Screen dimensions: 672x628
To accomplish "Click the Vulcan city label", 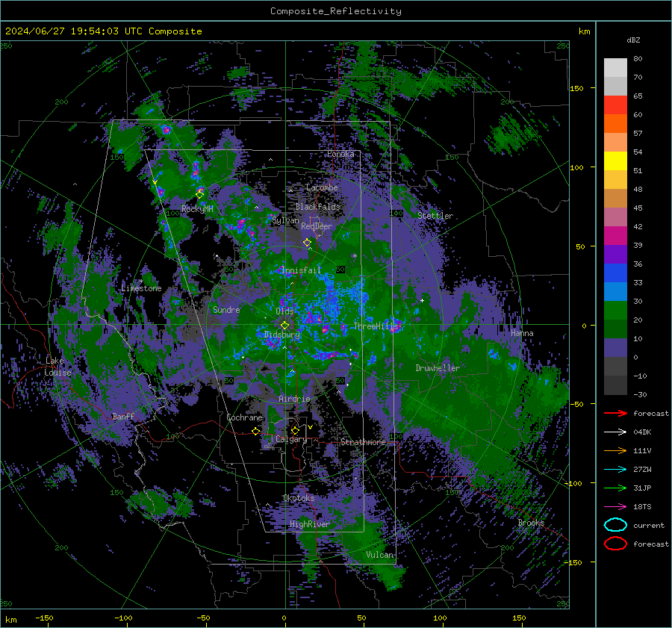I will pos(380,555).
